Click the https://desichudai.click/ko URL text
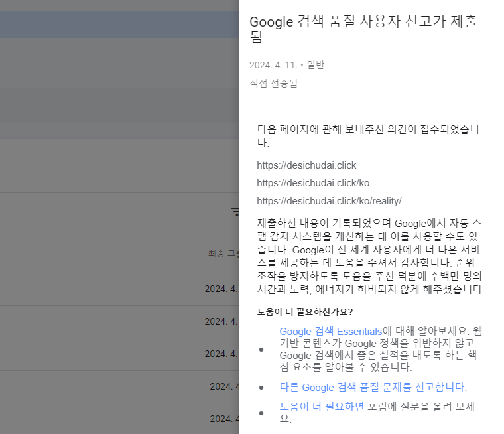This screenshot has height=434, width=504. coord(313,183)
